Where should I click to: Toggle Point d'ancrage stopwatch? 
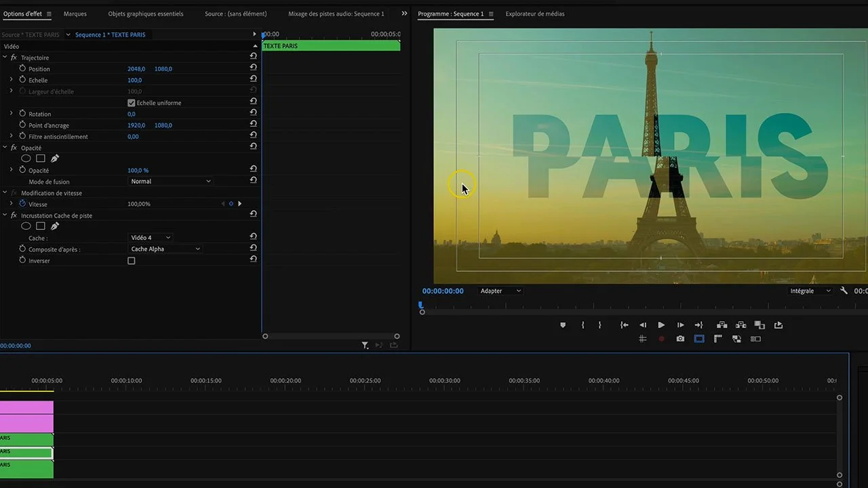(22, 125)
